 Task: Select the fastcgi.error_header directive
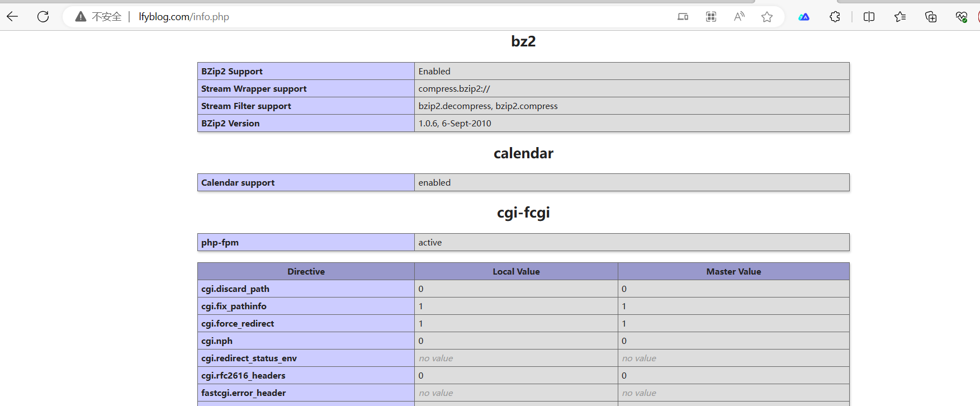click(x=243, y=393)
